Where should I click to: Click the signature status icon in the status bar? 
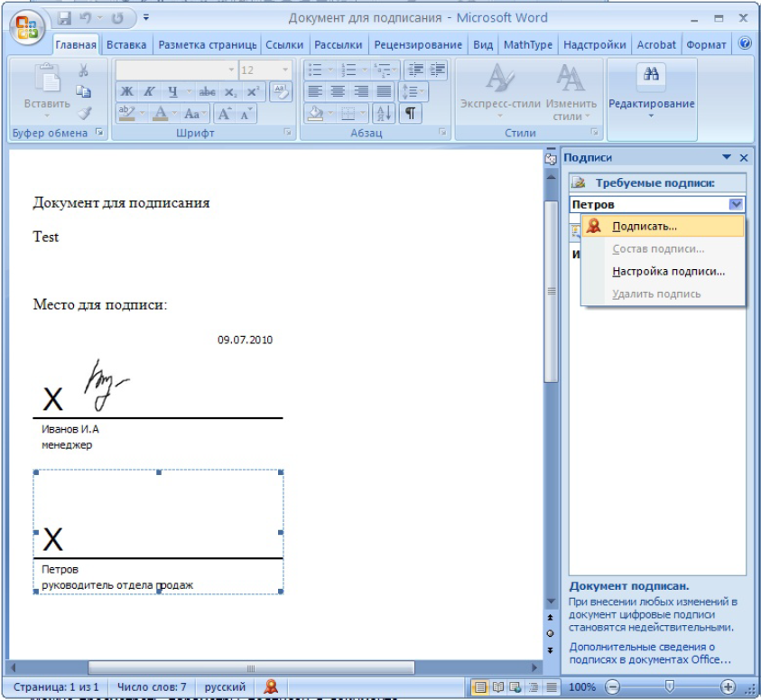click(x=271, y=686)
